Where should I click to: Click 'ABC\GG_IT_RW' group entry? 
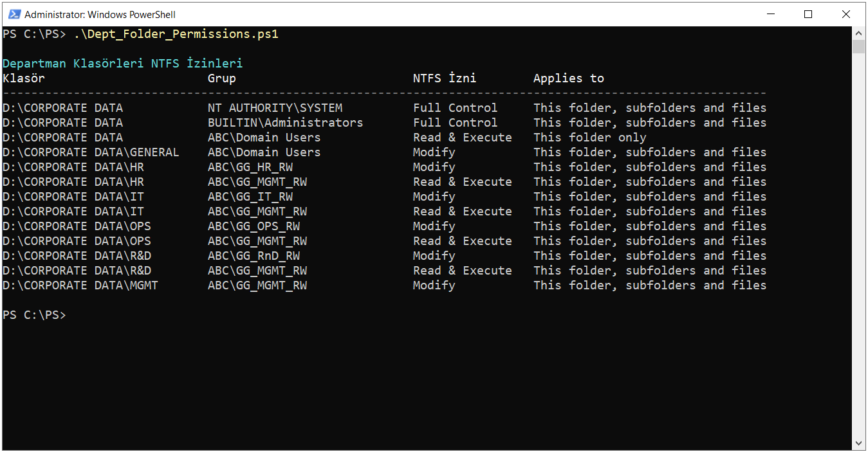(250, 197)
